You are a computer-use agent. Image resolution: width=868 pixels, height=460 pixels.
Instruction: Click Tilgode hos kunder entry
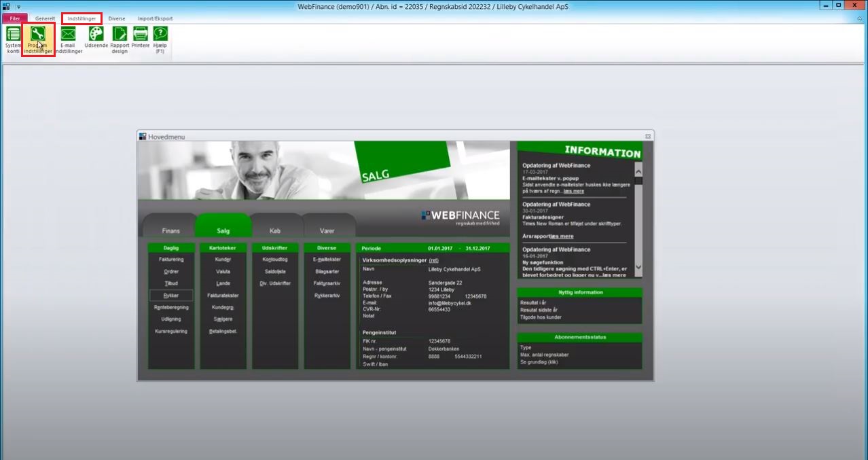tap(540, 317)
